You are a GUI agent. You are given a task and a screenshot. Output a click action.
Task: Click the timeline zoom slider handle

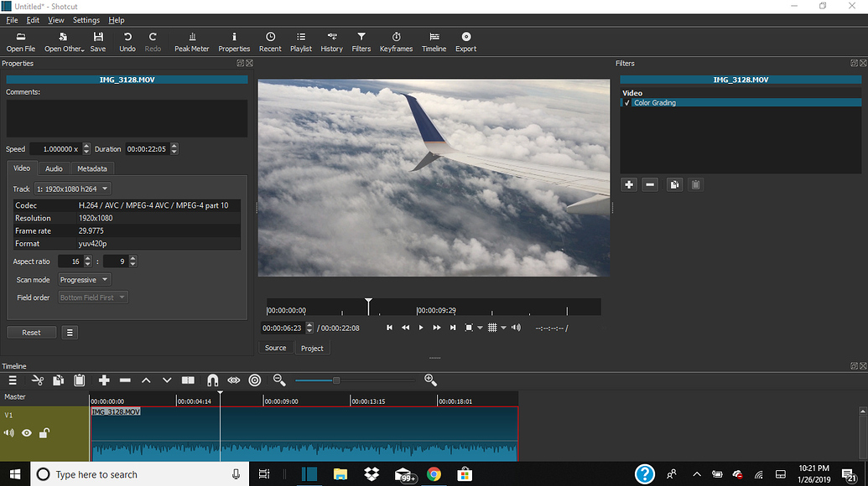click(x=336, y=380)
